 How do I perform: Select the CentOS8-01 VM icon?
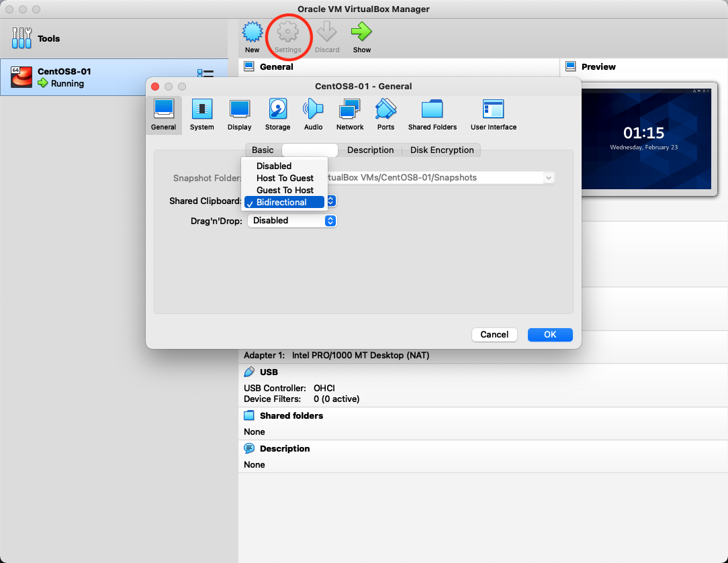(21, 77)
